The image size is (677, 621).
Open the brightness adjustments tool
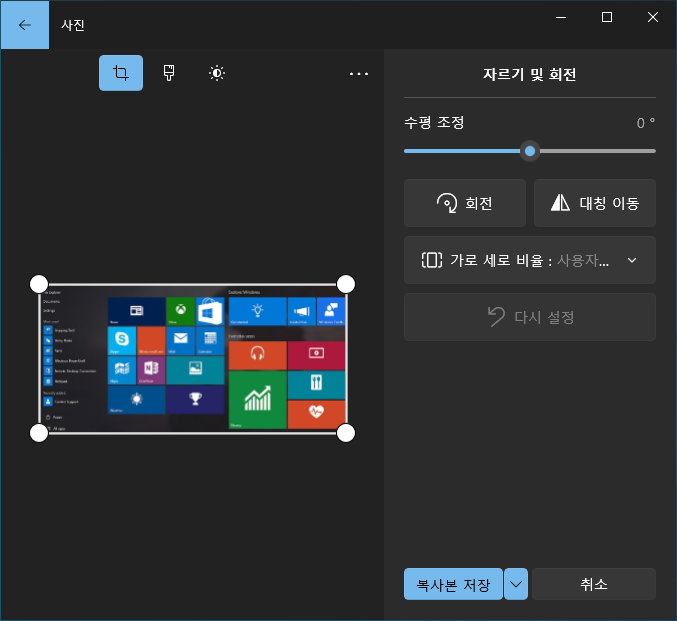click(217, 73)
